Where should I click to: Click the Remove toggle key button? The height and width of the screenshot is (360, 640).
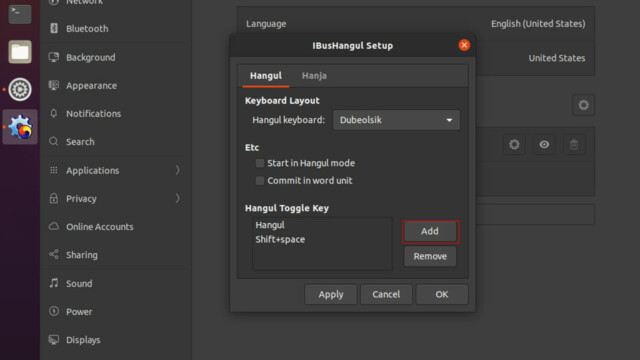(430, 256)
